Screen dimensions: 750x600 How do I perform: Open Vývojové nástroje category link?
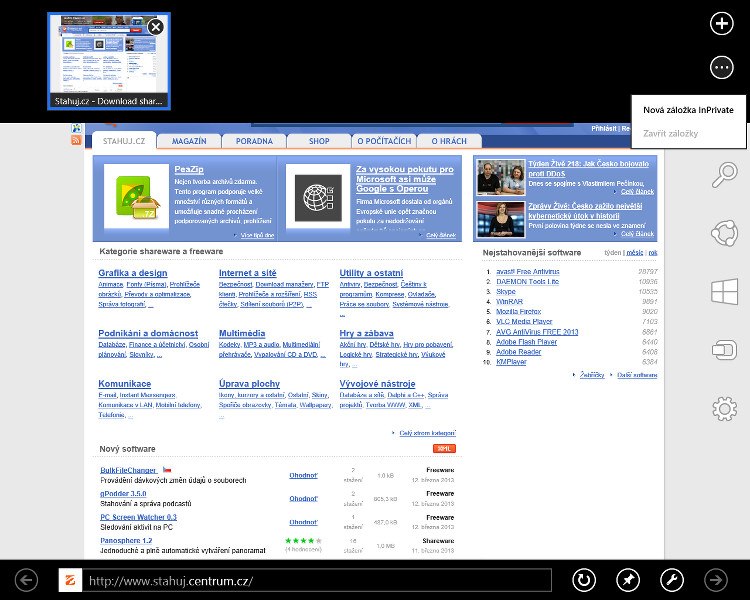377,384
